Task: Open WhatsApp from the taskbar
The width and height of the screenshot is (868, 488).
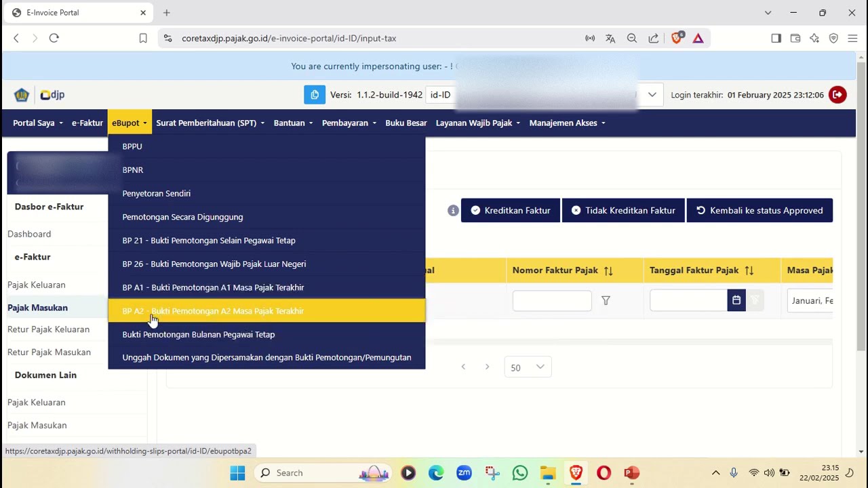Action: point(520,472)
